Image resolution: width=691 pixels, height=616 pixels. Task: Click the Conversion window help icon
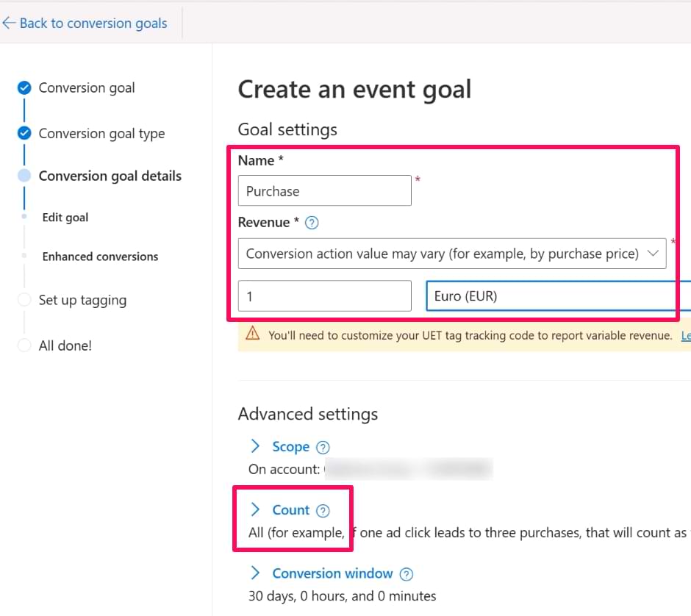(x=407, y=574)
